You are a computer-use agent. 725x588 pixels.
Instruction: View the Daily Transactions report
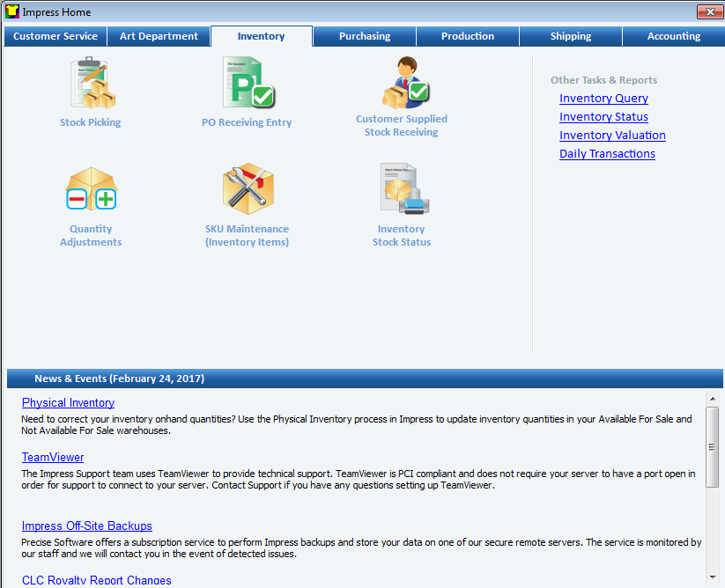point(607,153)
